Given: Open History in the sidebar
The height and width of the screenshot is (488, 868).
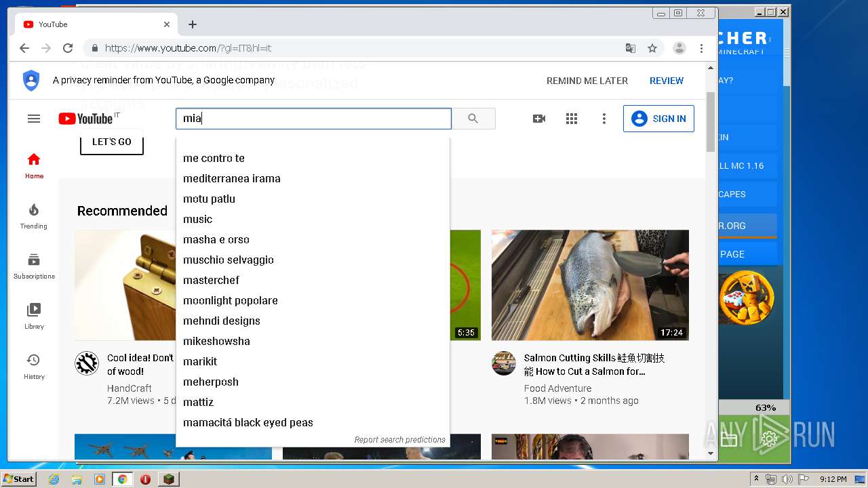Looking at the screenshot, I should coord(34,367).
